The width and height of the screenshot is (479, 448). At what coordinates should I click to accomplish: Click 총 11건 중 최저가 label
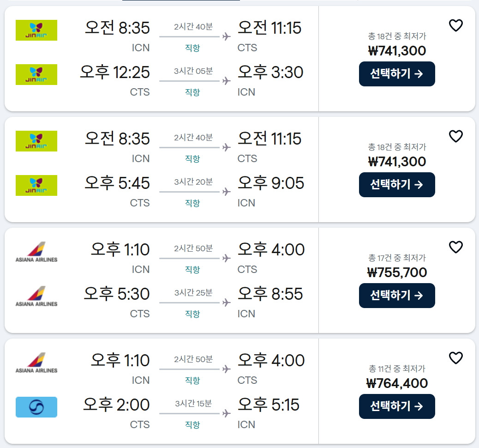397,369
